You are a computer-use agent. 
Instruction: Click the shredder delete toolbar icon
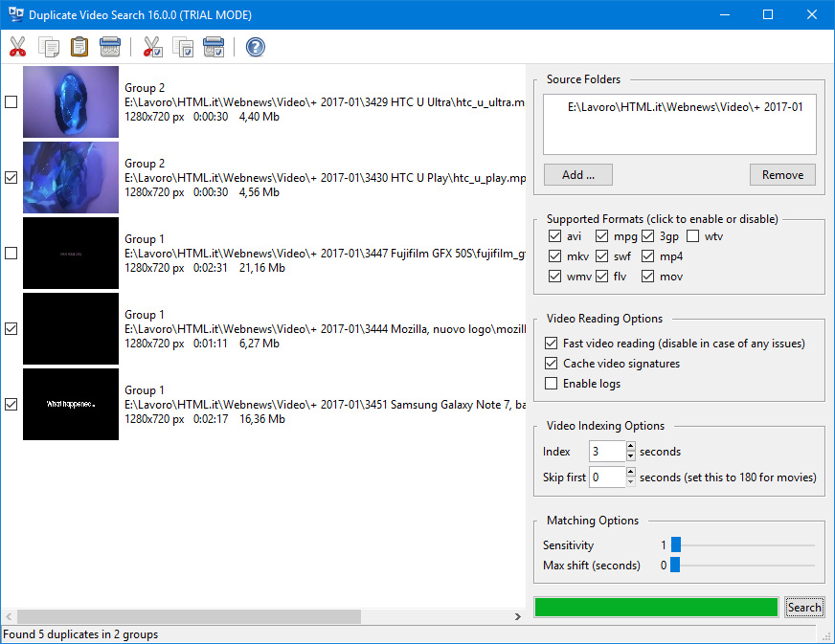point(110,46)
